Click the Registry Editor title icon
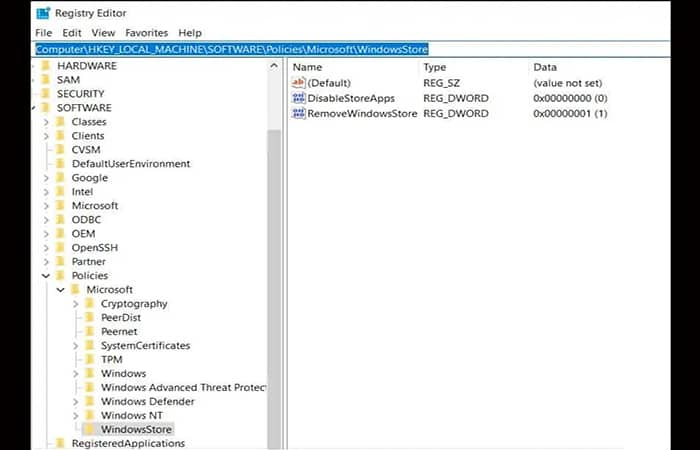The height and width of the screenshot is (450, 700). pyautogui.click(x=43, y=13)
